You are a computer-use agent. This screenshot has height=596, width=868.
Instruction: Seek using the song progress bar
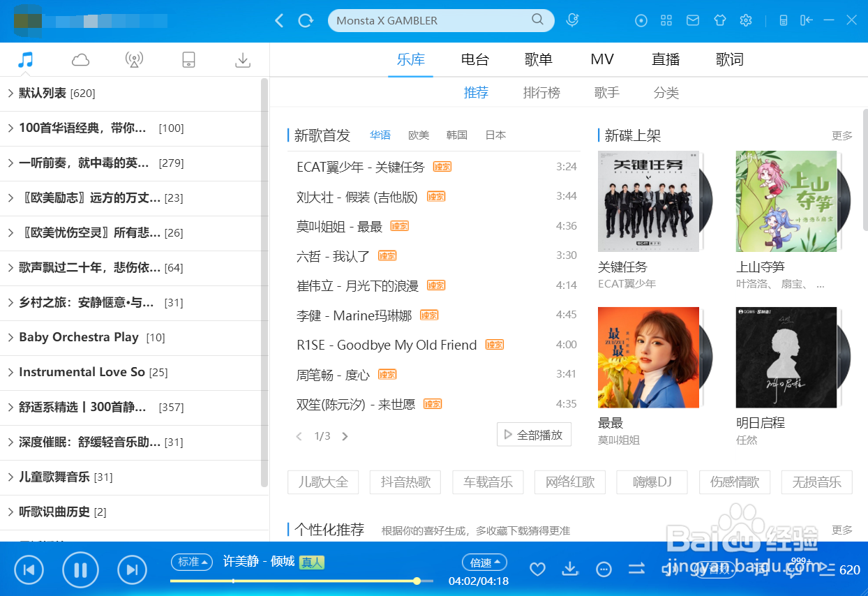301,581
